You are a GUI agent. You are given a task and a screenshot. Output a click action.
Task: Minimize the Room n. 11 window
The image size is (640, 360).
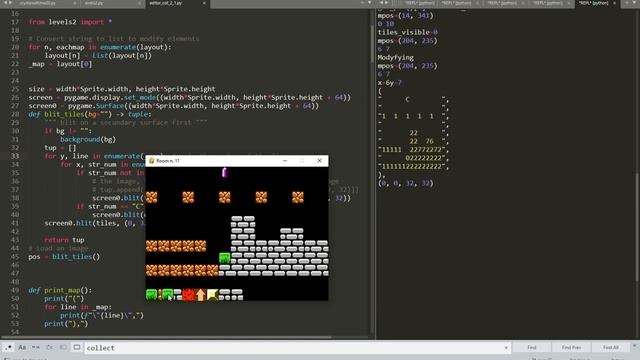285,161
